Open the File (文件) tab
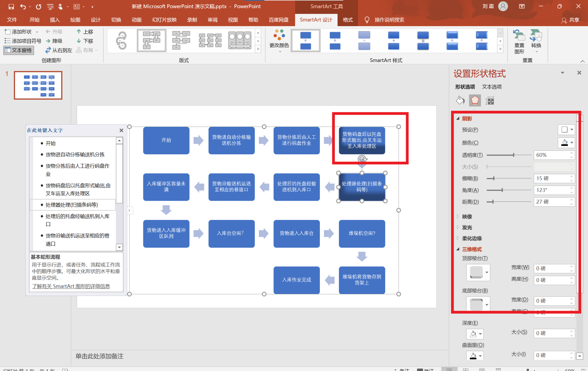 point(12,20)
